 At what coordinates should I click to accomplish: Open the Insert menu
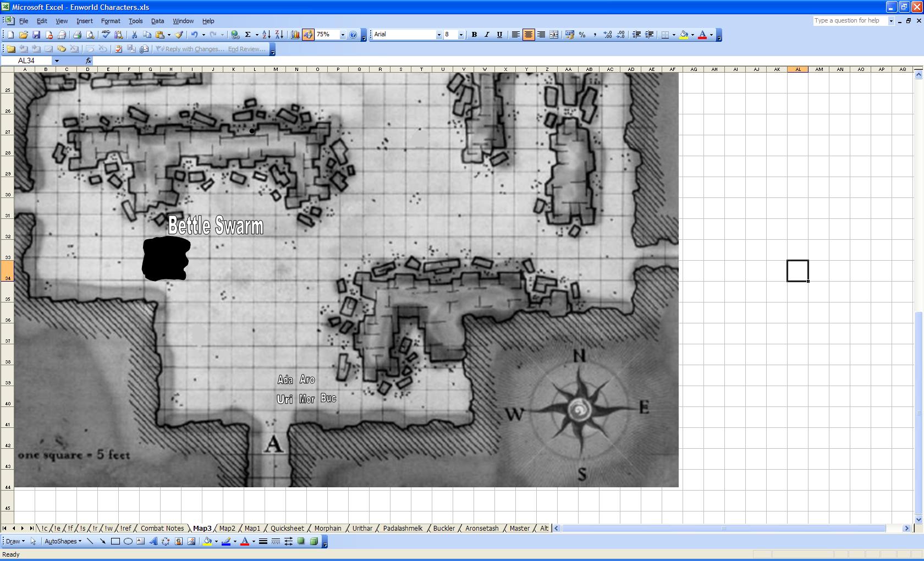pyautogui.click(x=84, y=21)
